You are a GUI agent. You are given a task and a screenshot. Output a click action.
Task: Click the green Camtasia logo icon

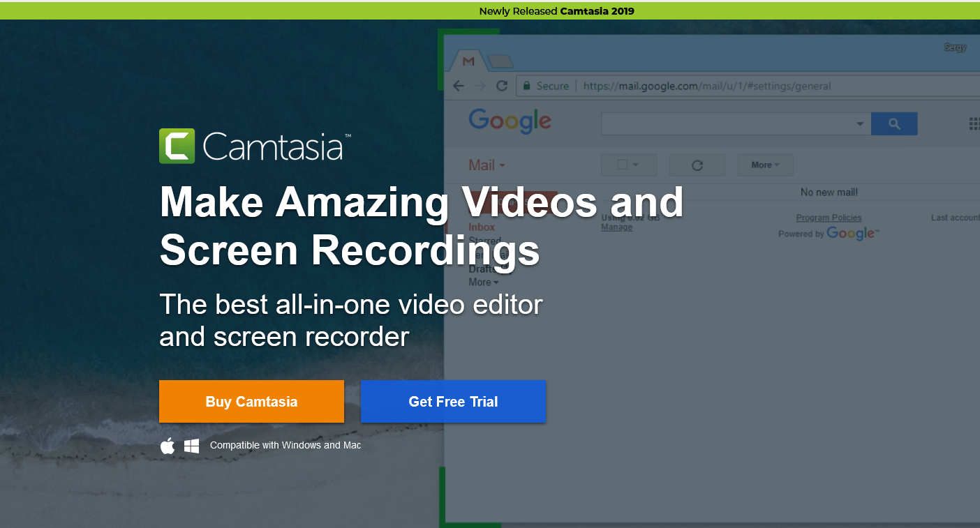point(177,146)
